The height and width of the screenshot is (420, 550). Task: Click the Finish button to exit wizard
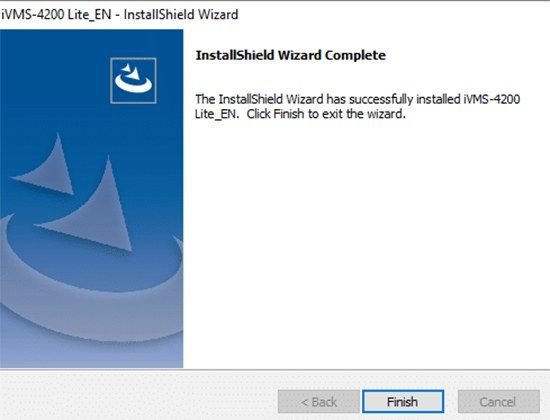tap(403, 401)
